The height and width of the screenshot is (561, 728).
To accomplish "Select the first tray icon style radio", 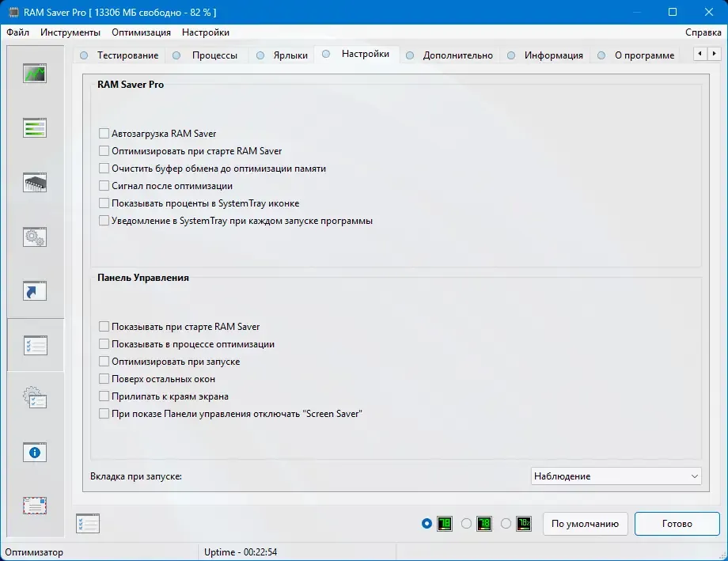I will pos(427,523).
